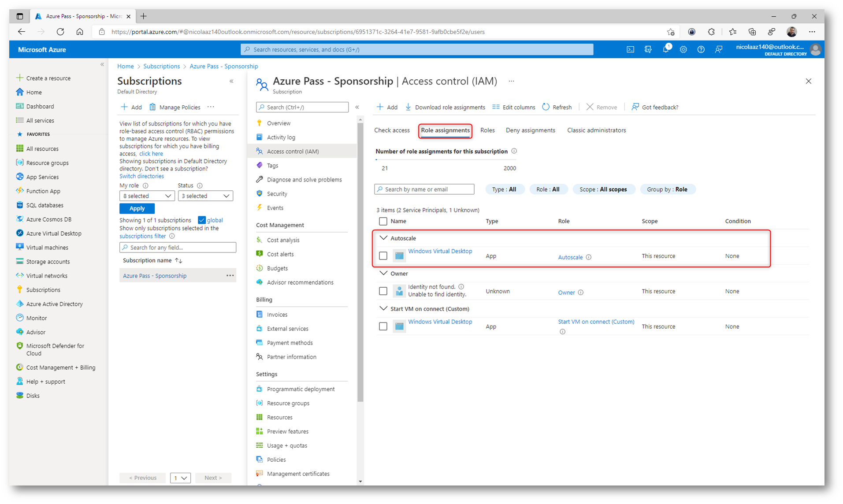This screenshot has height=504, width=843.
Task: Open All resources from favorites
Action: pos(42,148)
